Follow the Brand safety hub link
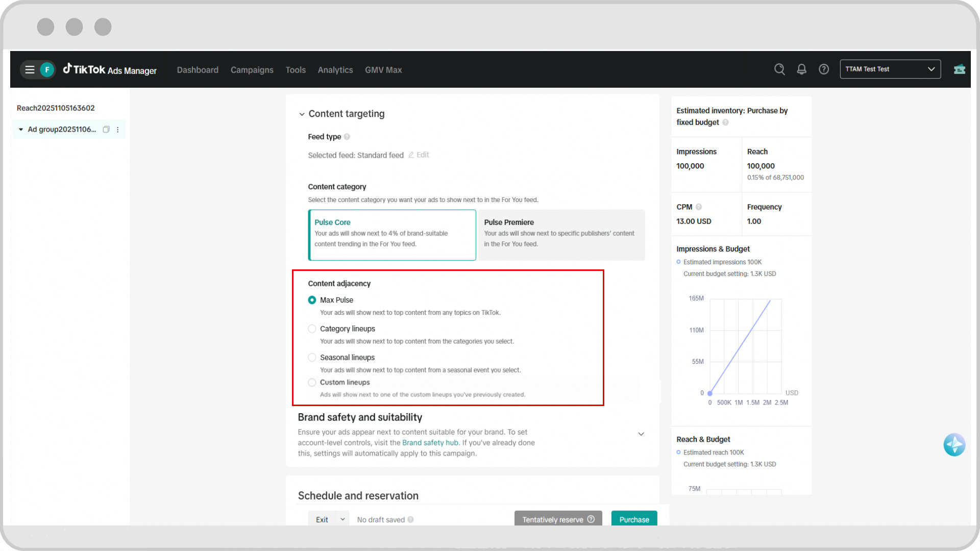The height and width of the screenshot is (551, 980). click(430, 443)
